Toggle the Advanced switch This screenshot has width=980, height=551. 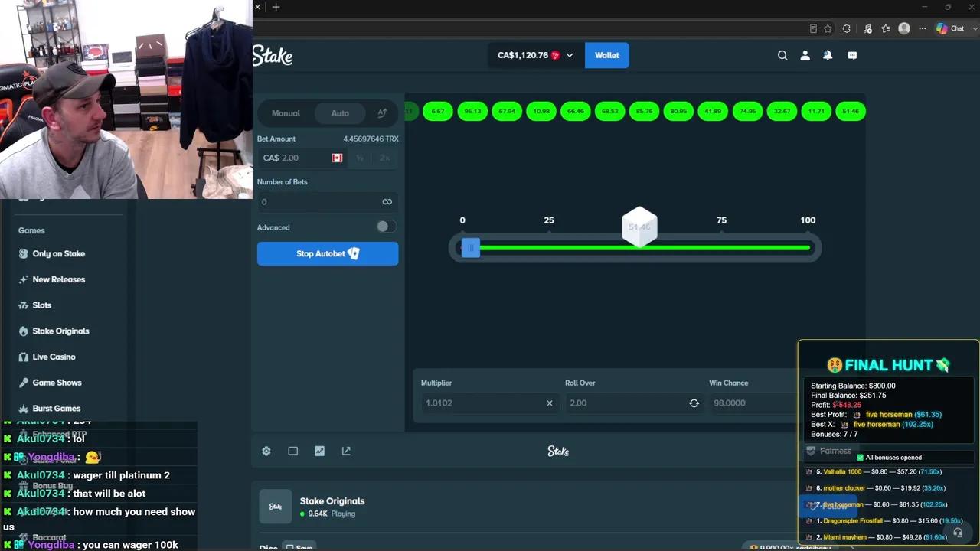pyautogui.click(x=386, y=227)
